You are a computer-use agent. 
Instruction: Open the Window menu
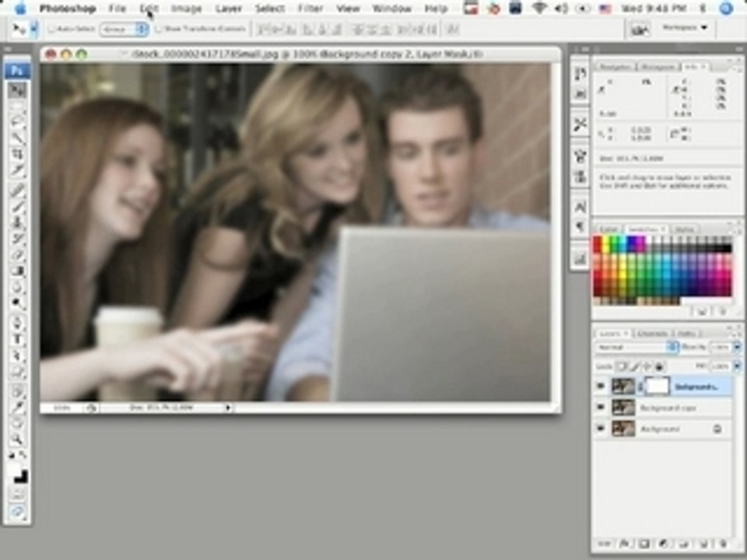391,8
